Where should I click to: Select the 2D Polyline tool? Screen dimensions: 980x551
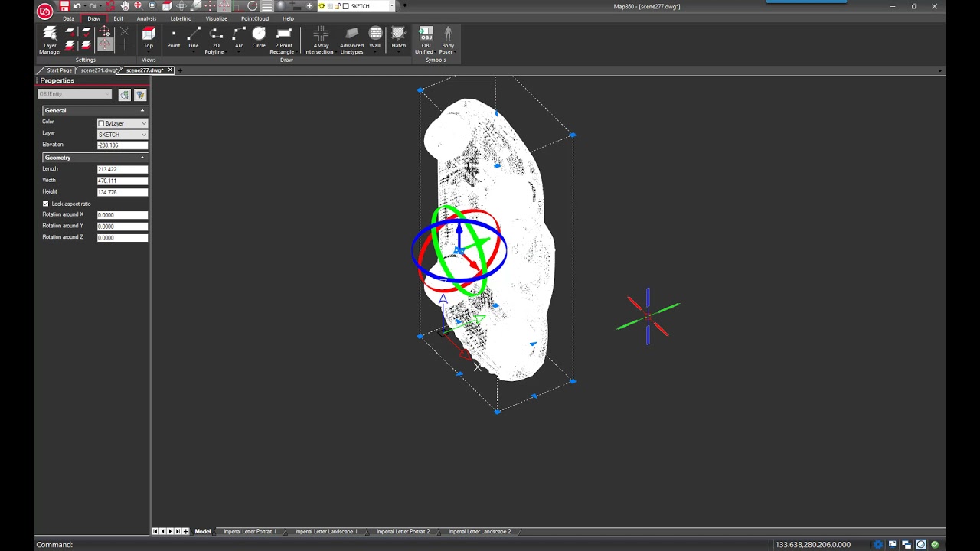[x=216, y=41]
